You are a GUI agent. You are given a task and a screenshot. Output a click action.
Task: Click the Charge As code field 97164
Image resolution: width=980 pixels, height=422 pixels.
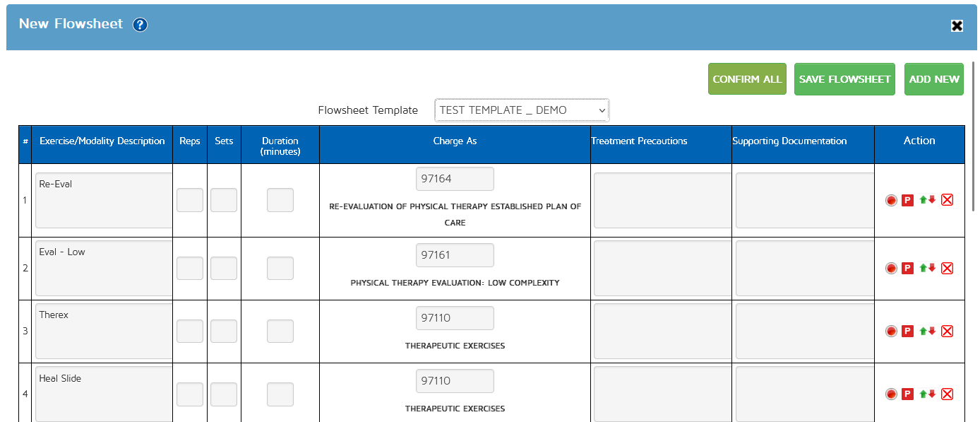pos(455,179)
